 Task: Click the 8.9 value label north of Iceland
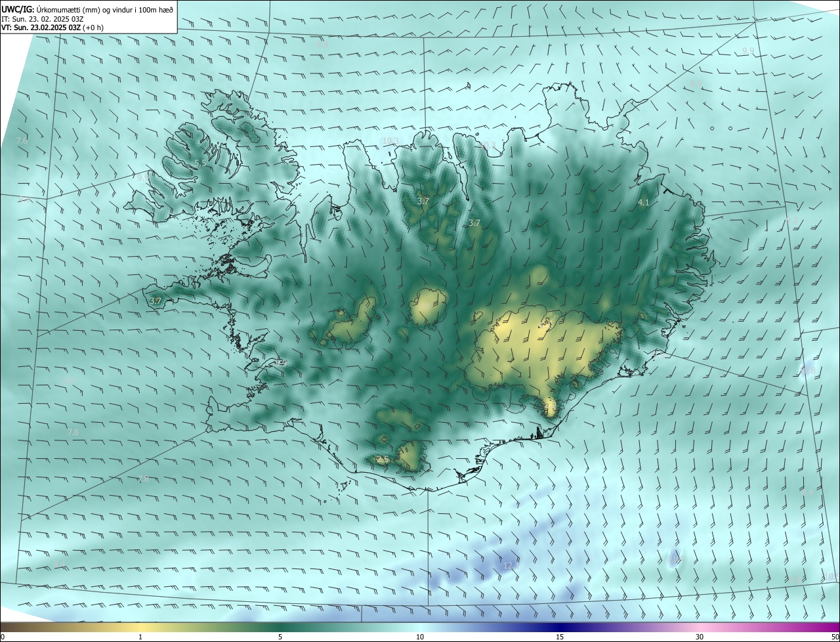pyautogui.click(x=322, y=45)
